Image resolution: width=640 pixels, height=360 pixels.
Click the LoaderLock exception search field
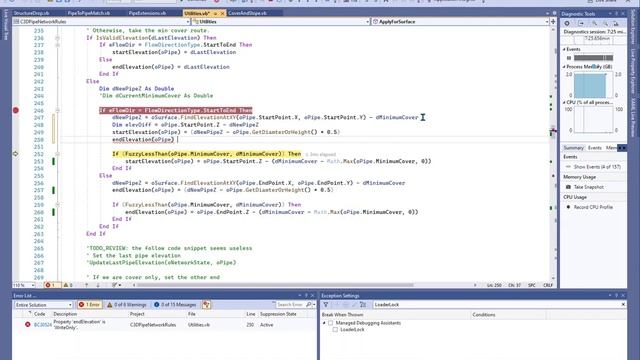(x=496, y=304)
